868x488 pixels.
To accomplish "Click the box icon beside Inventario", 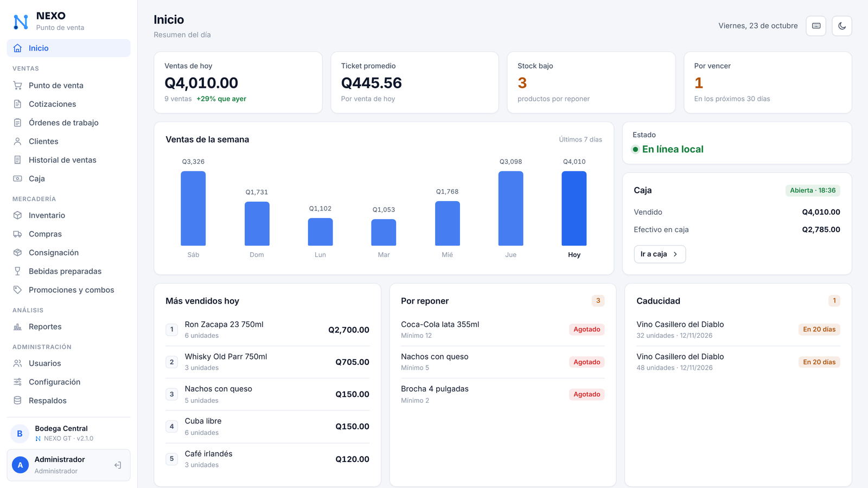I will 18,215.
